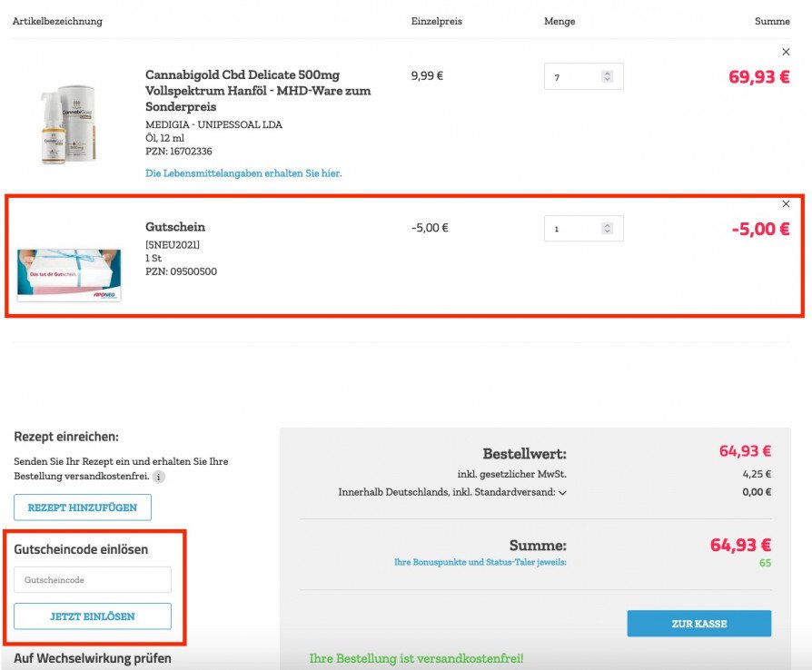The height and width of the screenshot is (670, 812).
Task: Proceed with ZUR KASSE button
Action: [699, 624]
